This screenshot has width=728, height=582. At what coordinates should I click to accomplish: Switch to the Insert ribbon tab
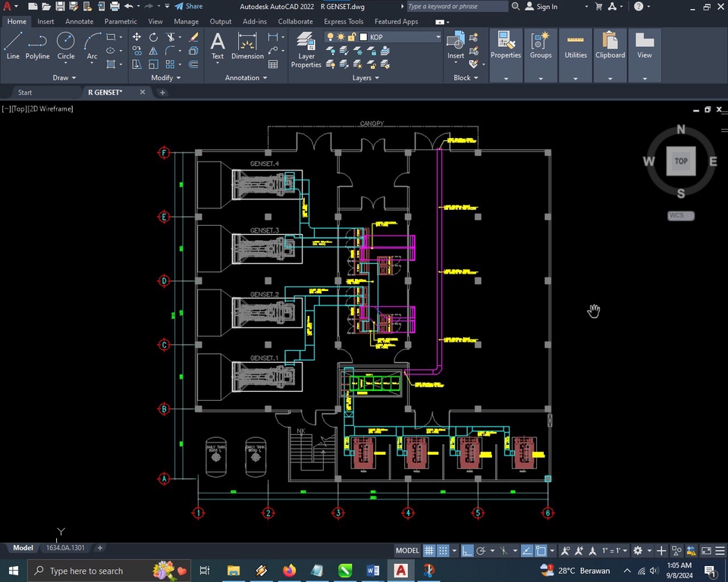point(45,21)
